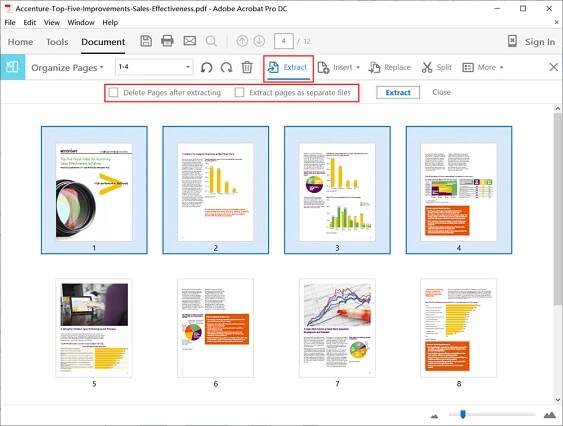
Task: Click scrollbar down arrow
Action: (558, 399)
